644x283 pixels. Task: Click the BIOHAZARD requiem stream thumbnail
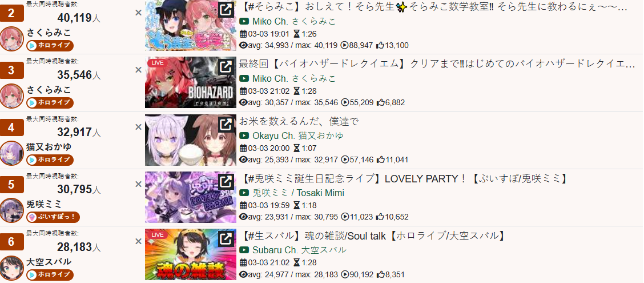tap(191, 82)
